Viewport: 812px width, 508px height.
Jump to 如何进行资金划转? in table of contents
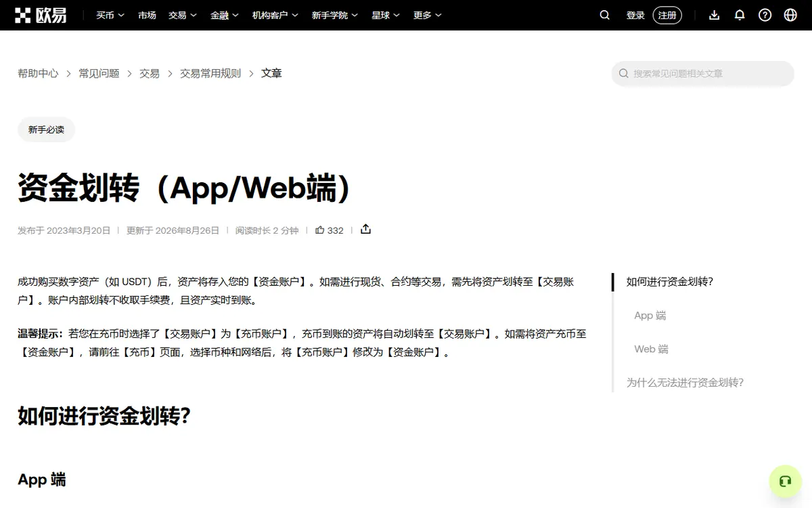pos(670,282)
